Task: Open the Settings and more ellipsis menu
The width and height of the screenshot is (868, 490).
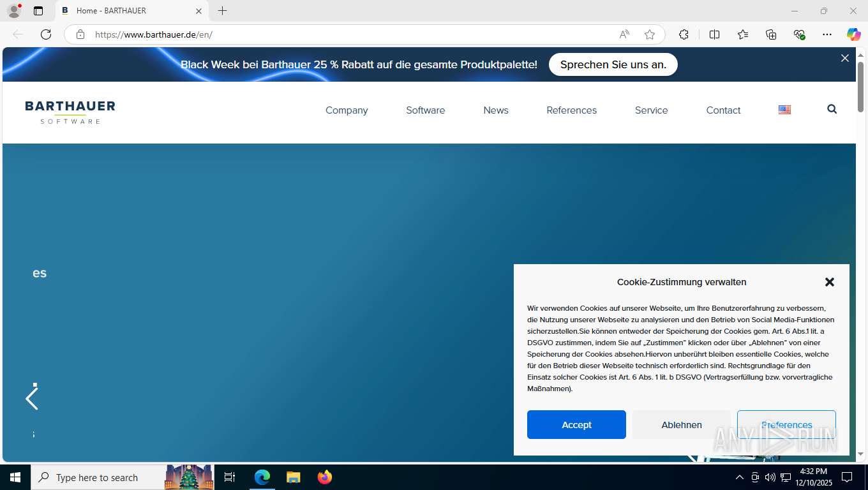Action: point(827,34)
